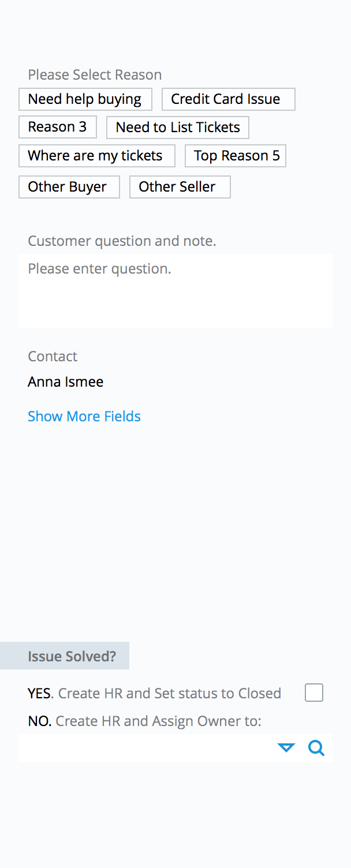
Task: Click the NO. Create HR and Assign label
Action: pyautogui.click(x=144, y=721)
